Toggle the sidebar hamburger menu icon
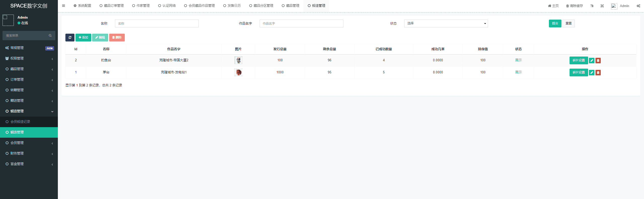Screen dimensions: 644x199 coord(63,6)
